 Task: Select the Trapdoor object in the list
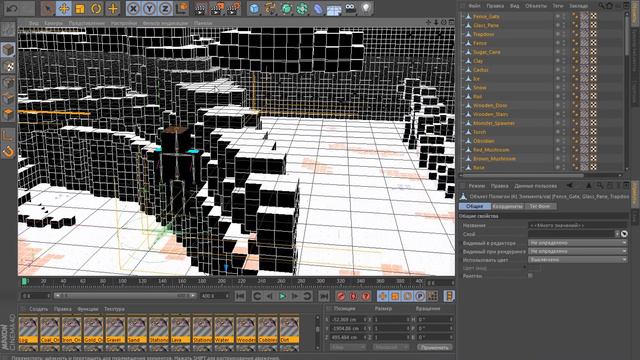pos(484,34)
